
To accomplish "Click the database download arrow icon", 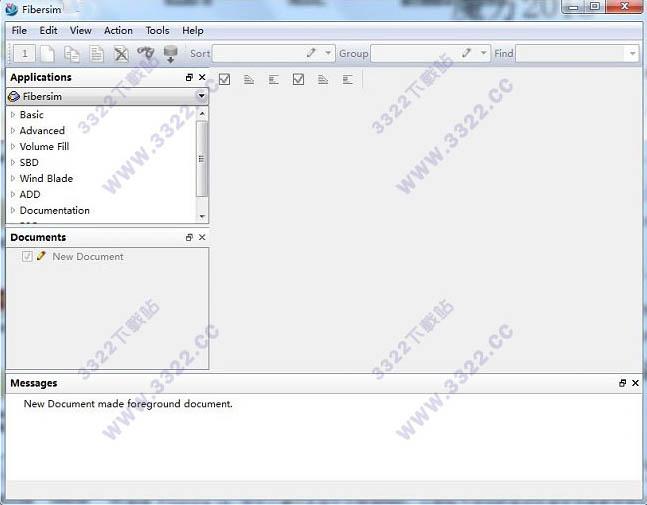I will (x=170, y=54).
